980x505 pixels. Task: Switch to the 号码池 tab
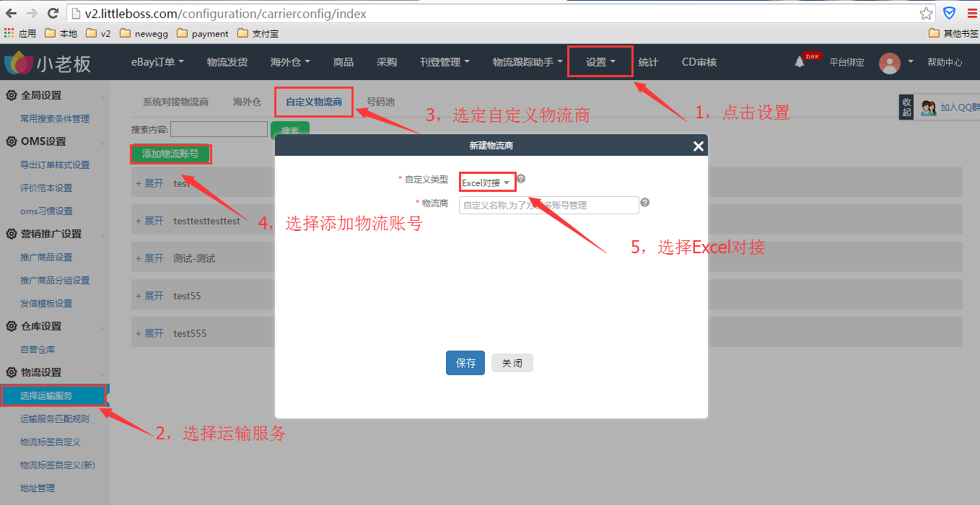click(x=380, y=102)
